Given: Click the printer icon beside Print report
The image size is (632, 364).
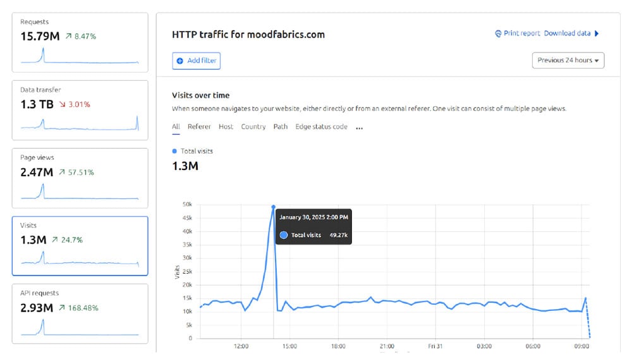Looking at the screenshot, I should coord(499,34).
